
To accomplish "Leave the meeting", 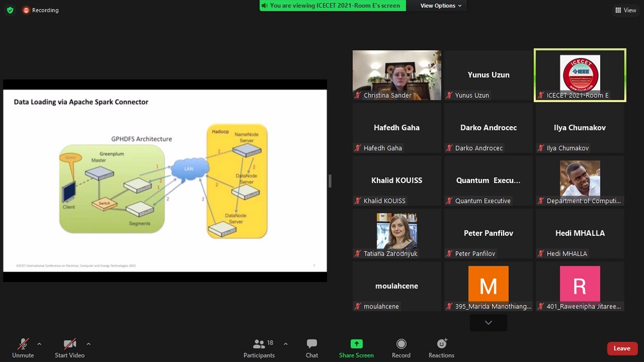I will (x=621, y=348).
